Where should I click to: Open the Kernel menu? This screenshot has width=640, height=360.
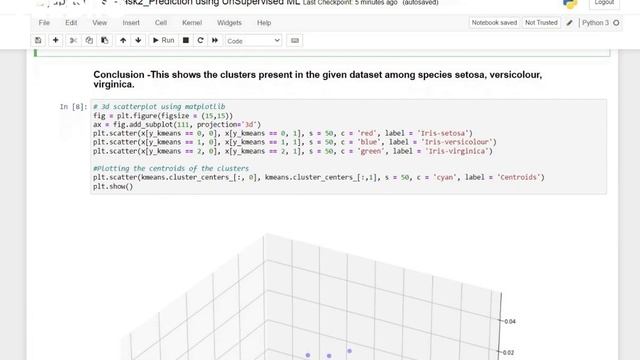point(192,23)
